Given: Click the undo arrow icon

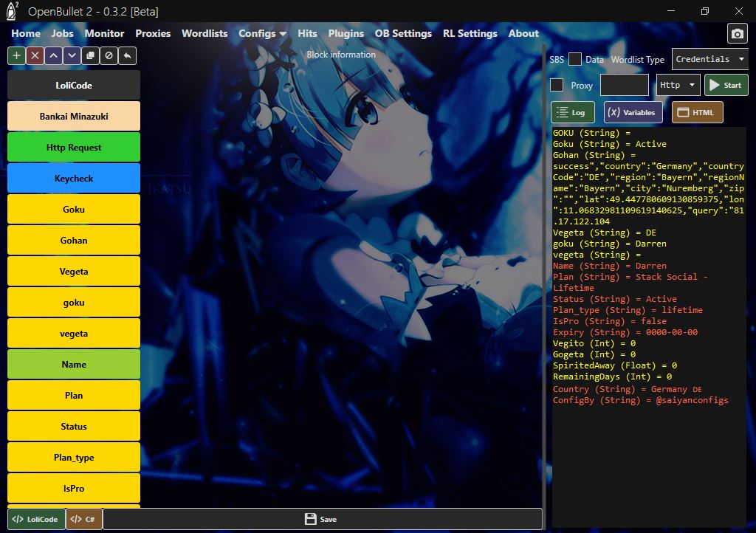Looking at the screenshot, I should point(127,55).
